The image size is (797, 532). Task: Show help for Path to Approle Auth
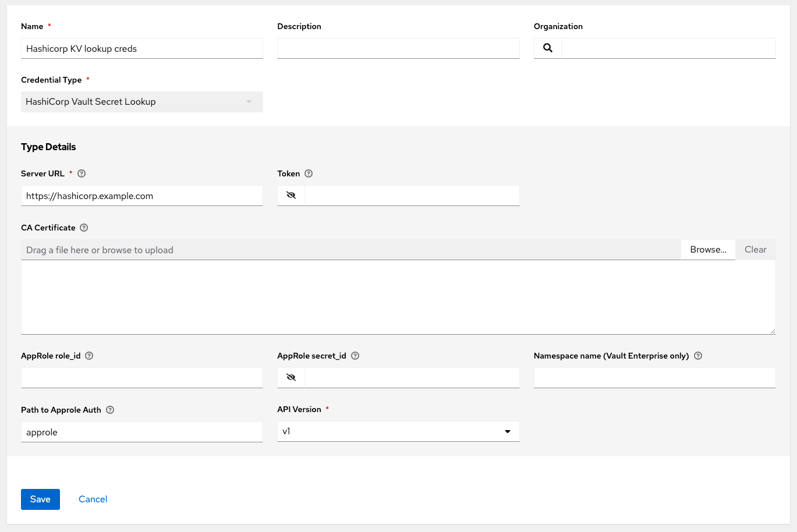point(110,410)
